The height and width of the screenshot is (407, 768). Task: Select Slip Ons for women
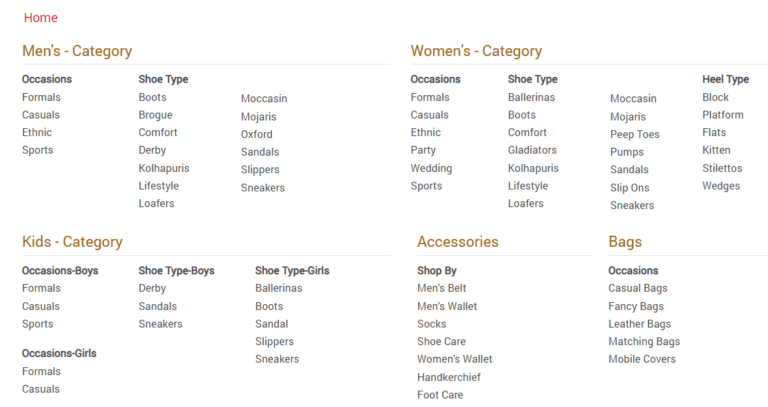(629, 188)
